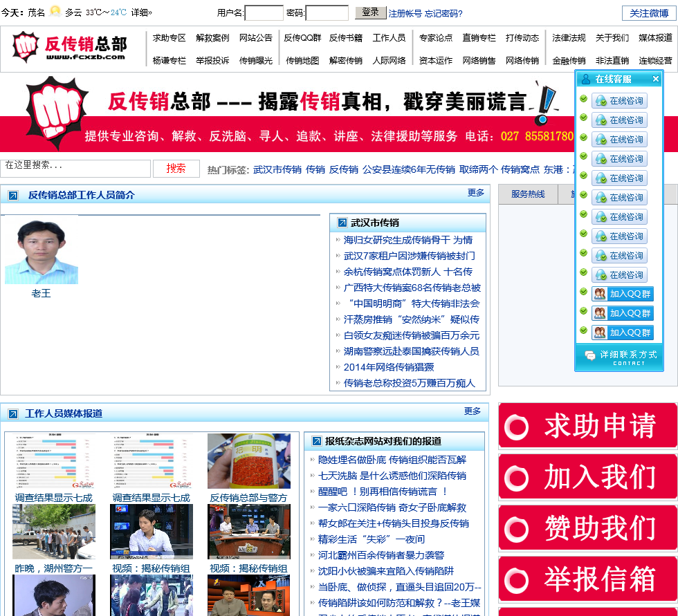This screenshot has width=678, height=616.
Task: Open 详细联系方式 CONTACT footer
Action: (619, 357)
